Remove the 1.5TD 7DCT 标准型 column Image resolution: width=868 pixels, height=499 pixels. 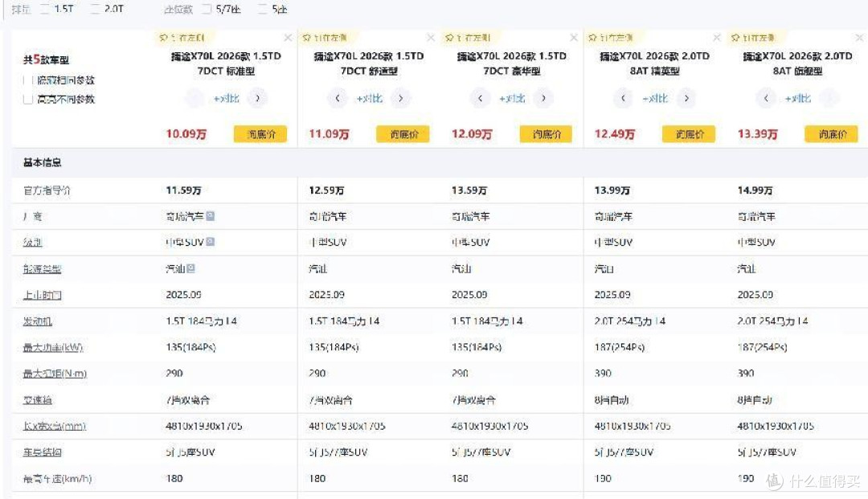[x=288, y=38]
